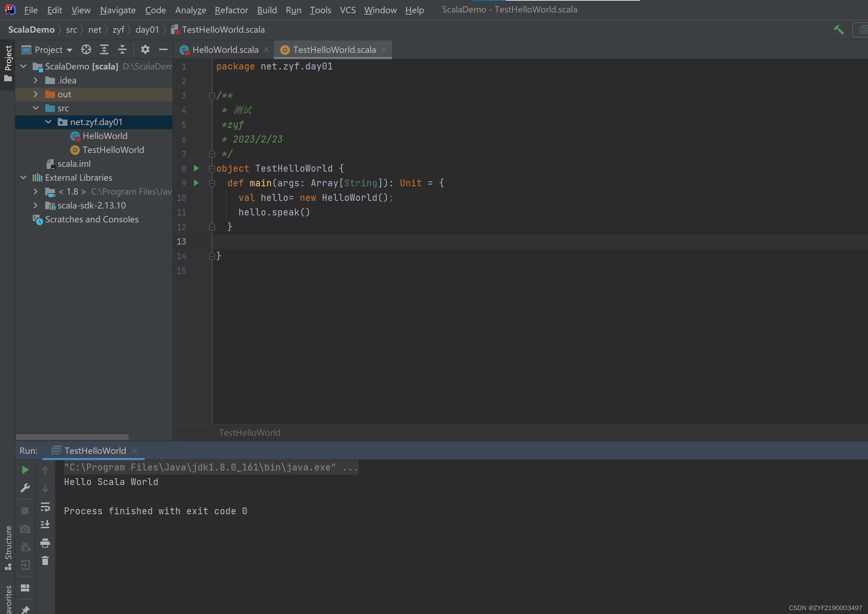
Task: Click run gutter arrow next to main method
Action: 196,183
